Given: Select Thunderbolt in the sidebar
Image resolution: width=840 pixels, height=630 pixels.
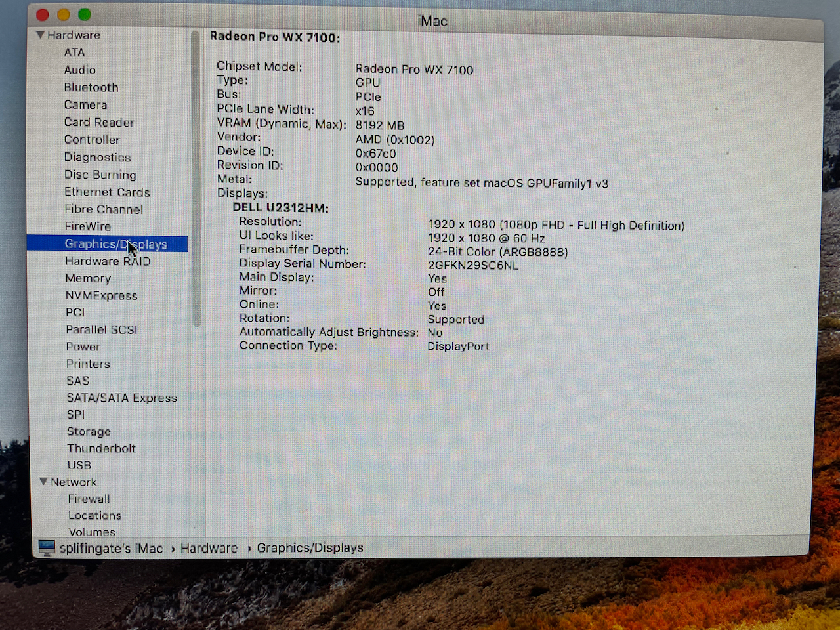Looking at the screenshot, I should click(x=101, y=448).
